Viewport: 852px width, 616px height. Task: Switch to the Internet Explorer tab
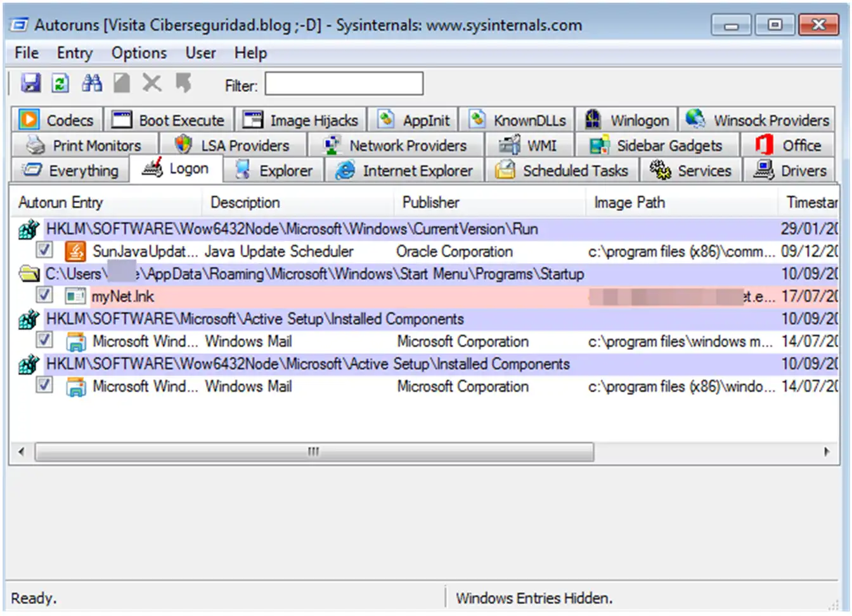404,170
